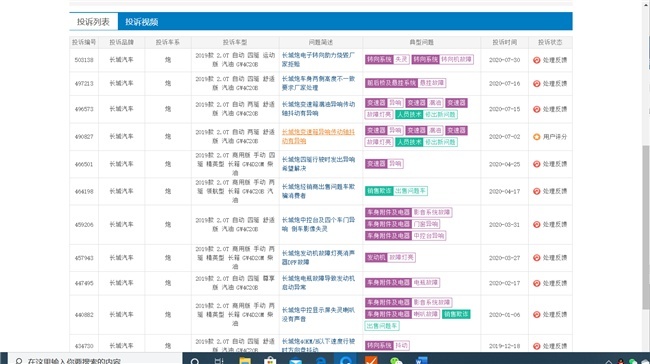650x364 pixels.
Task: Click the Windows taskbar search box
Action: click(95, 359)
